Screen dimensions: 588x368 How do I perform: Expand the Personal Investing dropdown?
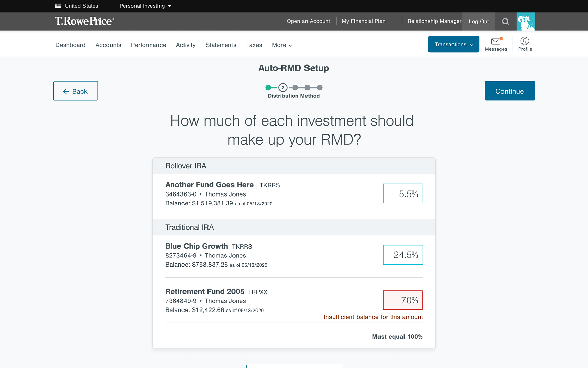145,6
